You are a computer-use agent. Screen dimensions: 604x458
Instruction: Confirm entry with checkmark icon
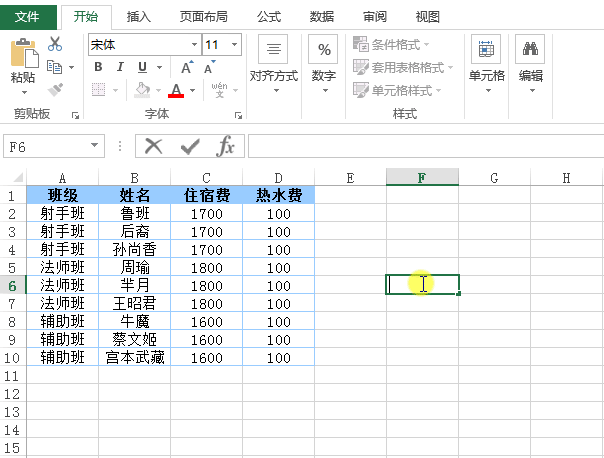(x=190, y=146)
